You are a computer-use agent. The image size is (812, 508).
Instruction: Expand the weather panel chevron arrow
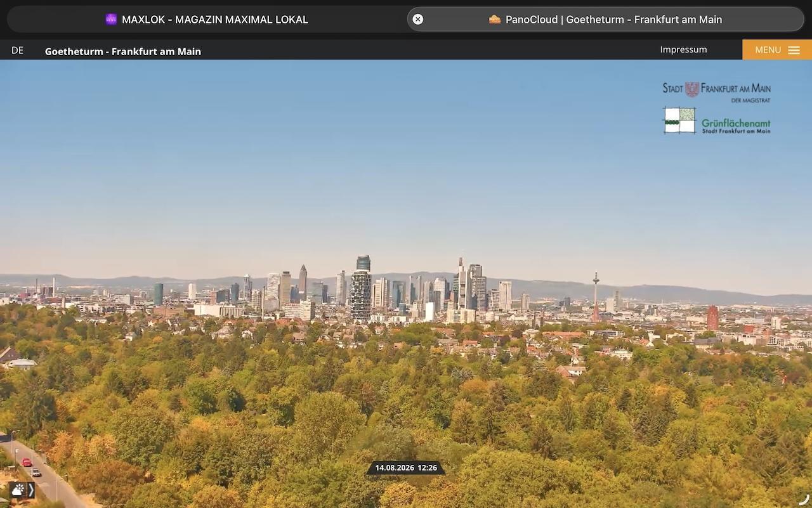[x=30, y=490]
